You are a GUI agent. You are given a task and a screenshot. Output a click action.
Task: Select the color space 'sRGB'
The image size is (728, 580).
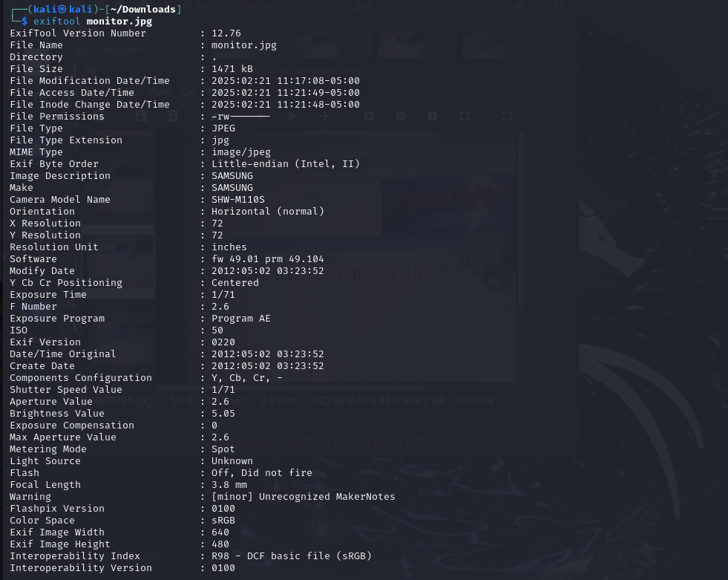click(223, 521)
